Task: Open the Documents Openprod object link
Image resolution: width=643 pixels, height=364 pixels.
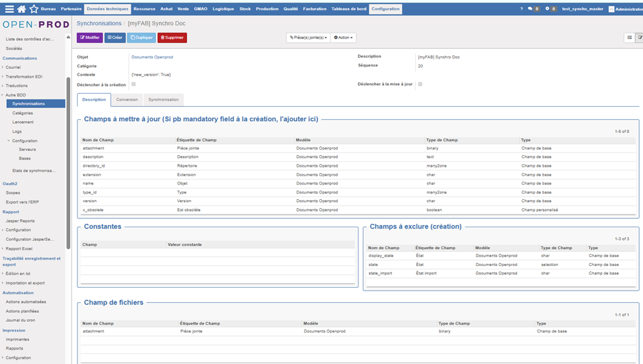Action: [152, 57]
